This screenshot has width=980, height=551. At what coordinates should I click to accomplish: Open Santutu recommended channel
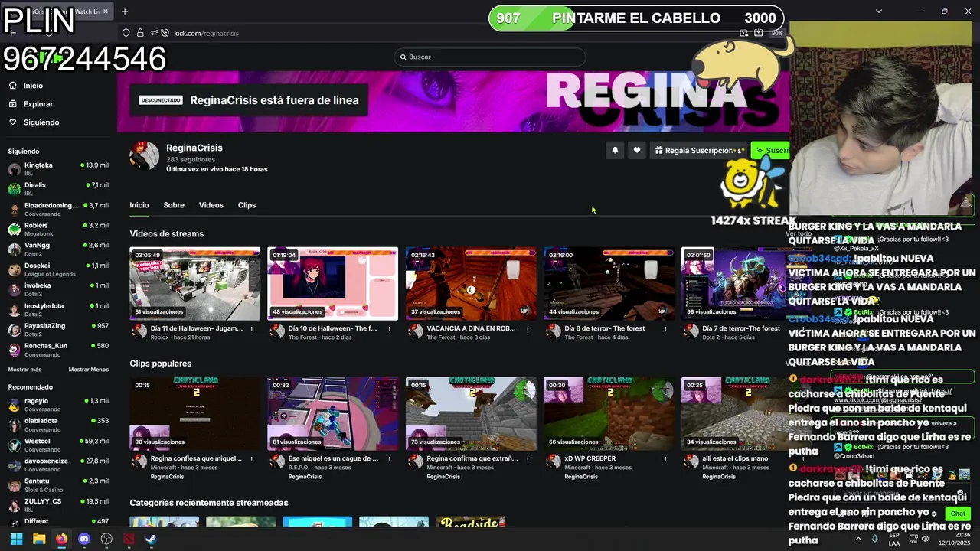tap(58, 484)
